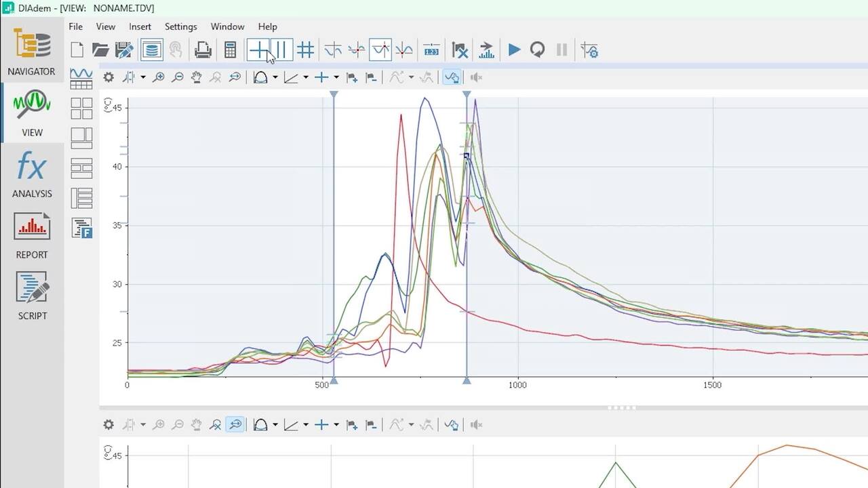868x488 pixels.
Task: Open cursor settings gear icon in main toolbar
Action: tap(589, 50)
